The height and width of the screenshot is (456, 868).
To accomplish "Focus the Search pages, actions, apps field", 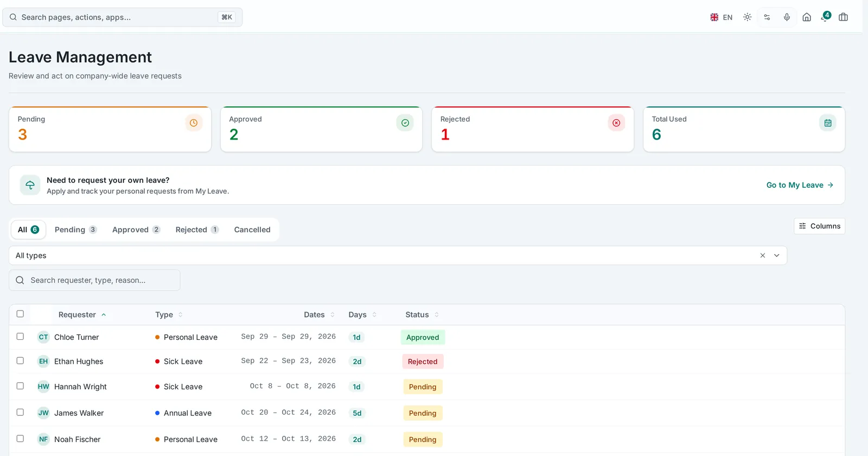I will pyautogui.click(x=123, y=17).
